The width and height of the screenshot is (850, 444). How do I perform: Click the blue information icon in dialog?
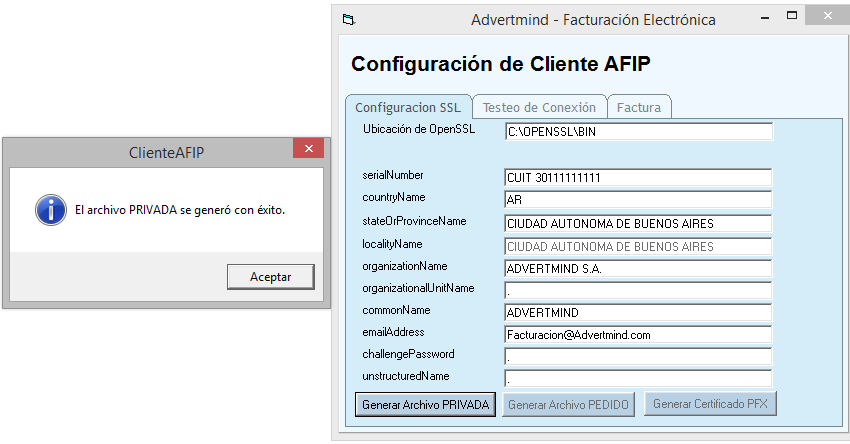tap(51, 210)
